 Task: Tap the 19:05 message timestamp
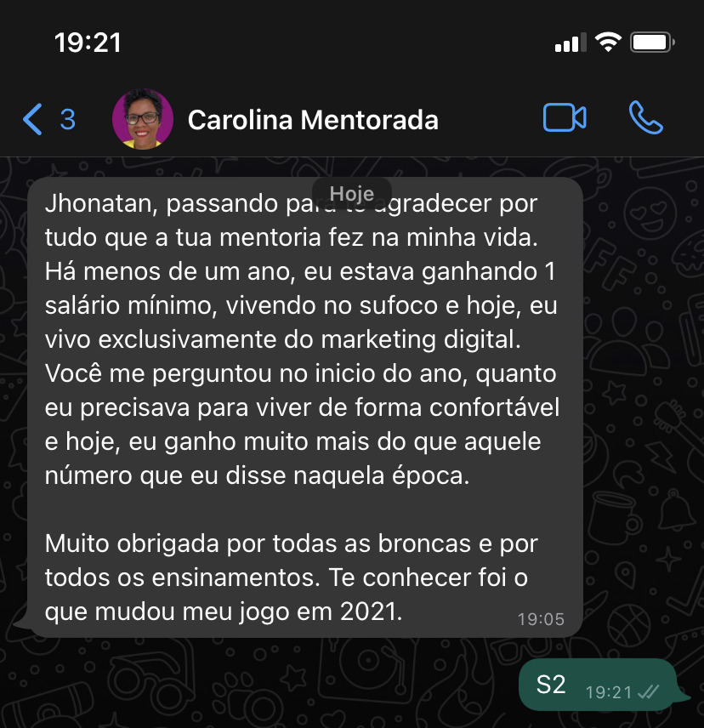click(x=541, y=619)
